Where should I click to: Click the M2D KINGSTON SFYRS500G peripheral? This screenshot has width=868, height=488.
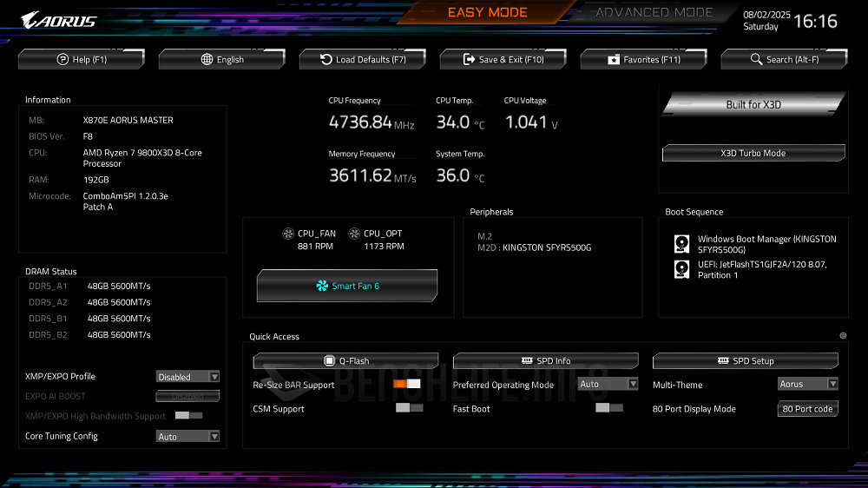coord(534,247)
